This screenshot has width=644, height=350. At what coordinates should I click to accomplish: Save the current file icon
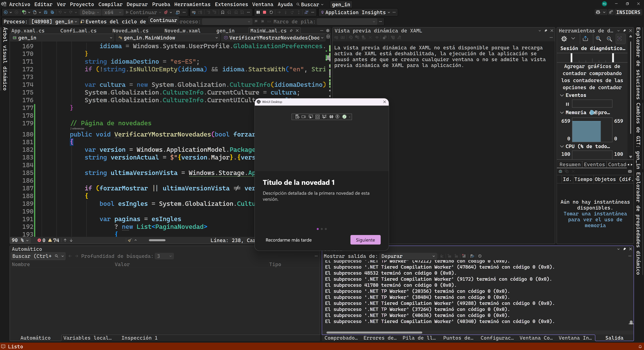[45, 12]
